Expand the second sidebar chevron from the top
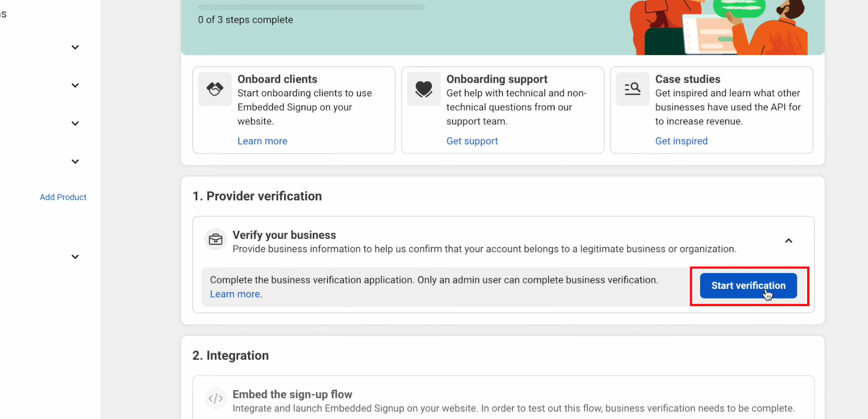This screenshot has height=419, width=868. 75,86
